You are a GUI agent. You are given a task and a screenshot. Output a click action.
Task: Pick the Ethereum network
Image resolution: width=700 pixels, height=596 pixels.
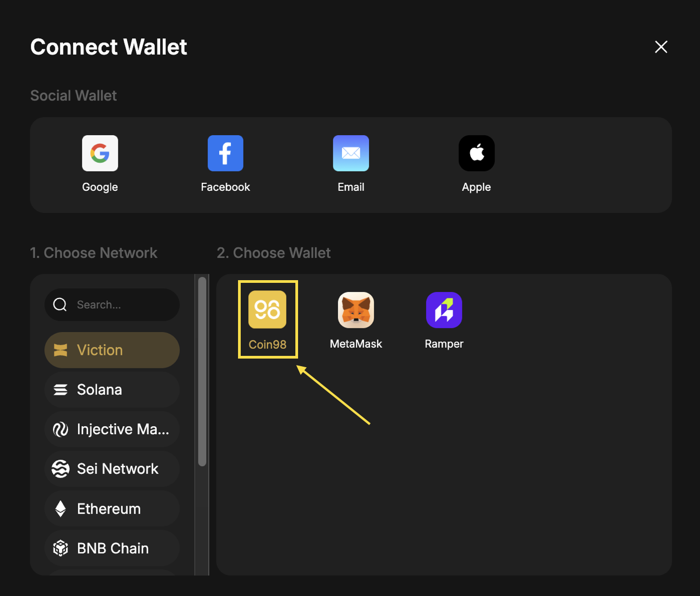[112, 509]
